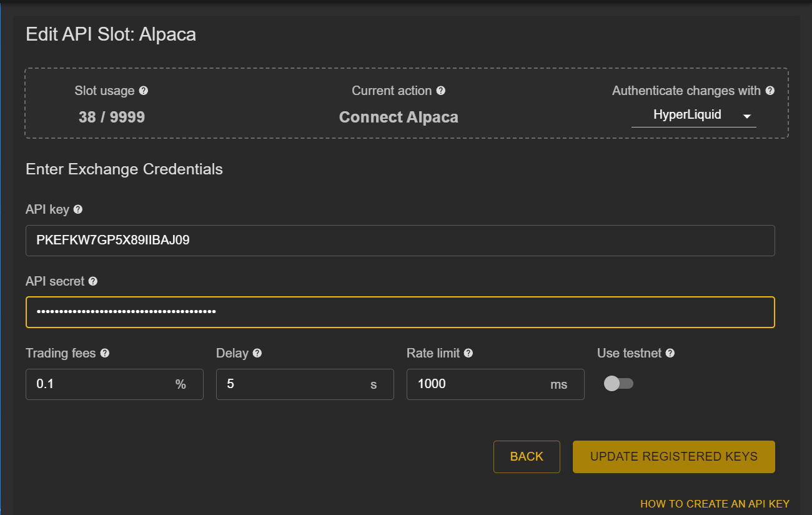Click the help icon next to Rate limit

(x=468, y=353)
